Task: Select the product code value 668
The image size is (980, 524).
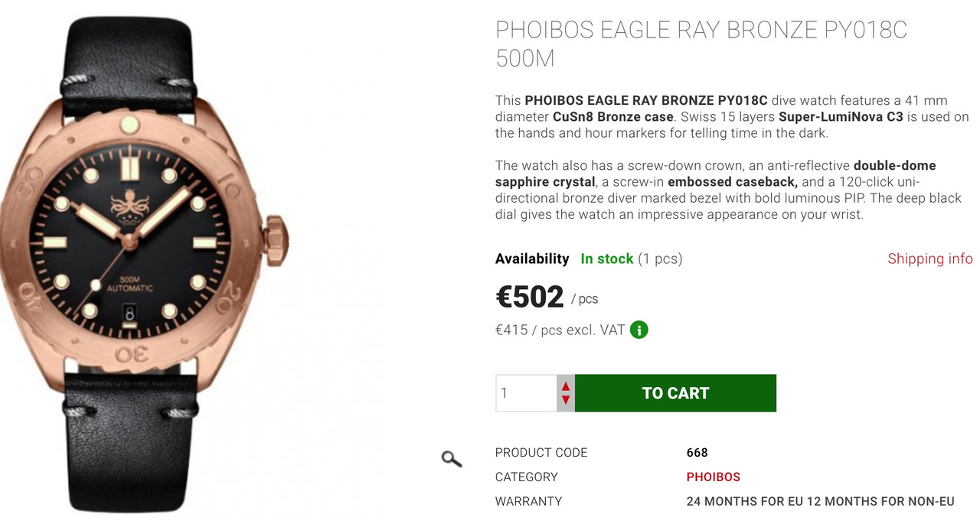Action: (697, 453)
